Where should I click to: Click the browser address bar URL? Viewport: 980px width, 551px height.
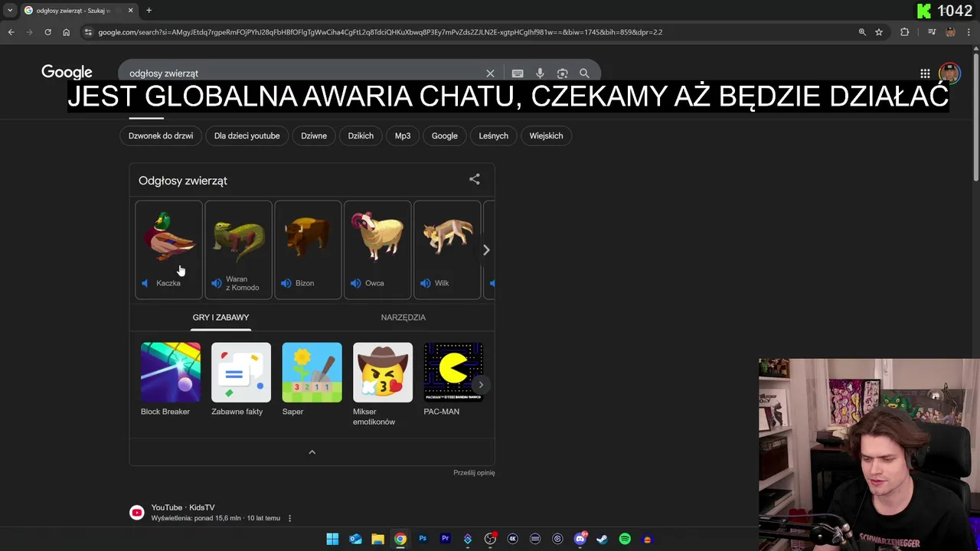point(381,32)
